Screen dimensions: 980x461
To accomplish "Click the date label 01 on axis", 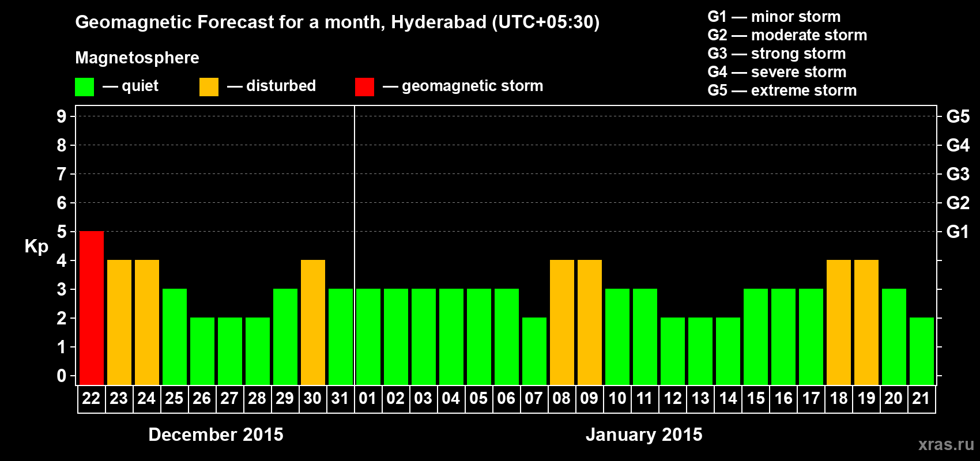I will (368, 398).
